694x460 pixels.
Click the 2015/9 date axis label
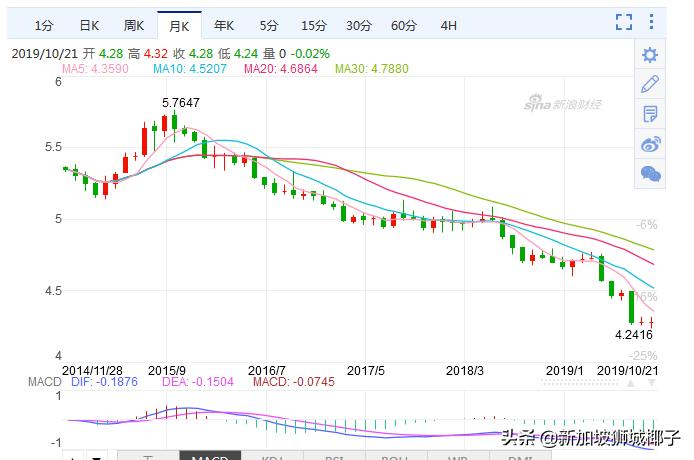coord(167,370)
